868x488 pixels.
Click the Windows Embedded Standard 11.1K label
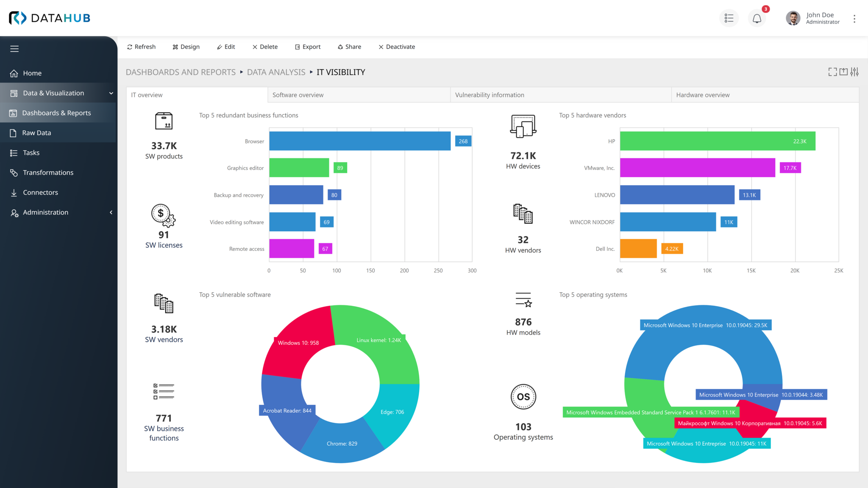point(651,412)
